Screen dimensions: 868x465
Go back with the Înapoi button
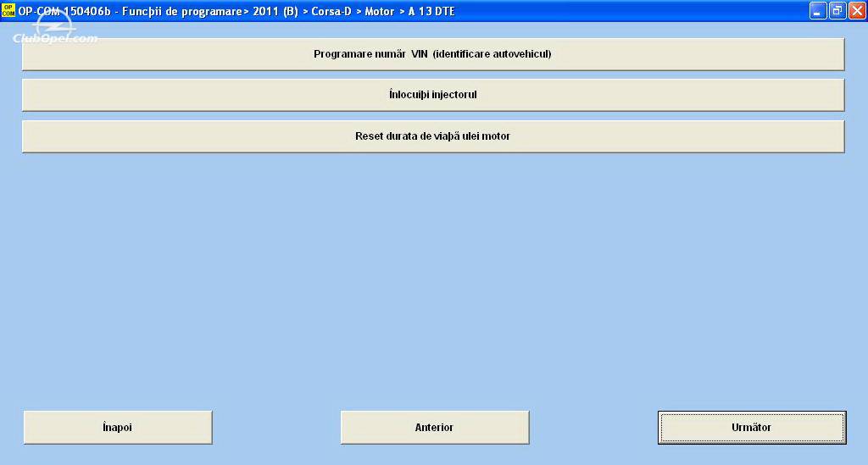[x=118, y=428]
